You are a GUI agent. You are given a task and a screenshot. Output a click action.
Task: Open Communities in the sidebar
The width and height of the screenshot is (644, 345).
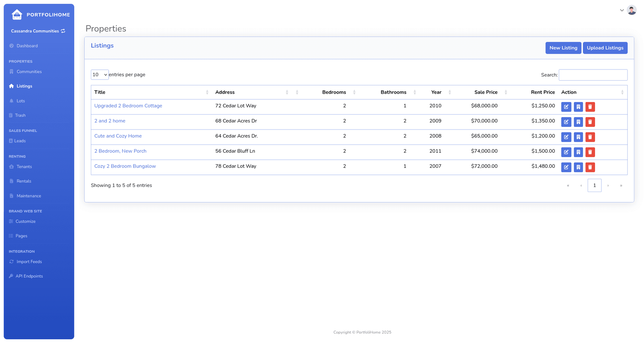[x=29, y=71]
